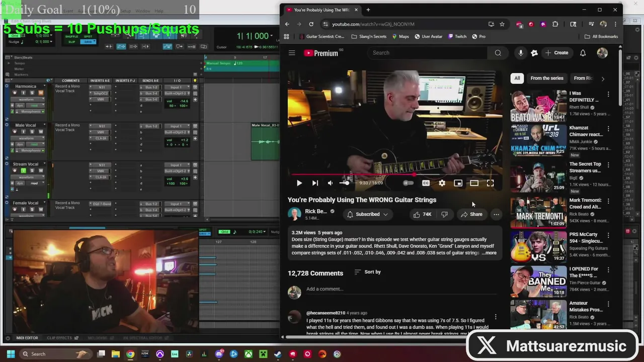Open a new Chrome tab
The height and width of the screenshot is (362, 644).
tap(368, 10)
